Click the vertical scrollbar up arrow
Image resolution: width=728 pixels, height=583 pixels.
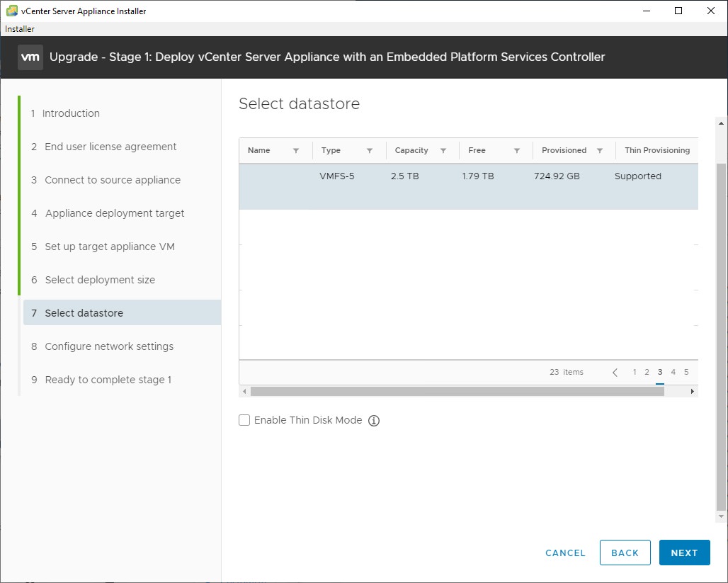[x=721, y=123]
